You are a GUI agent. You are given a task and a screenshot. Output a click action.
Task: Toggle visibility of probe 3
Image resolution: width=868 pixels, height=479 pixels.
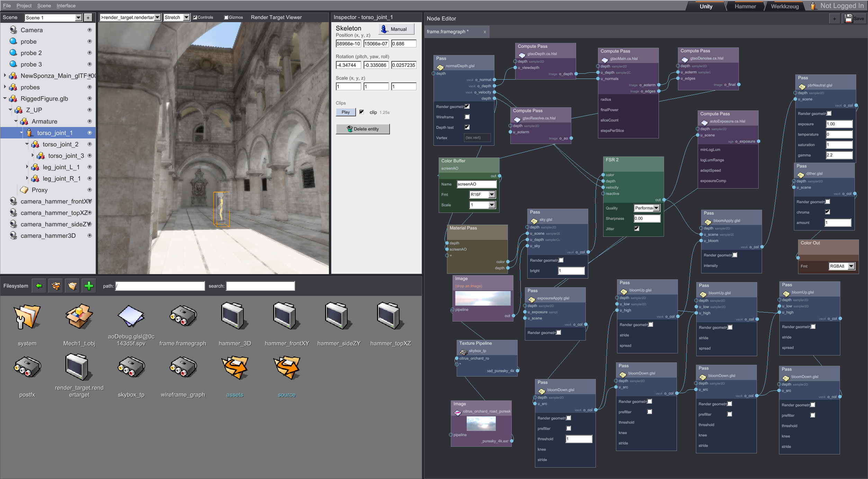[90, 64]
